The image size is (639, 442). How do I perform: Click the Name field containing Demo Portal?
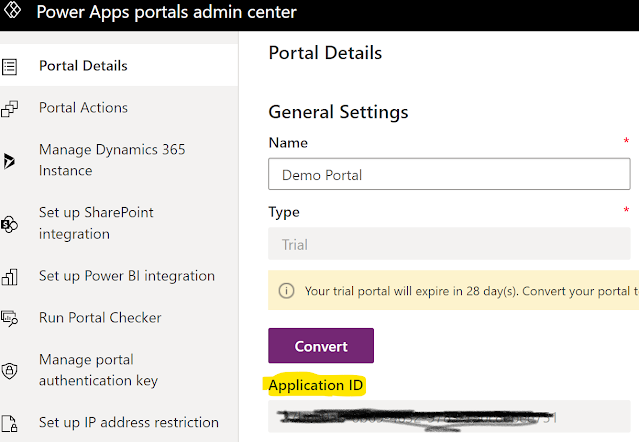click(449, 175)
